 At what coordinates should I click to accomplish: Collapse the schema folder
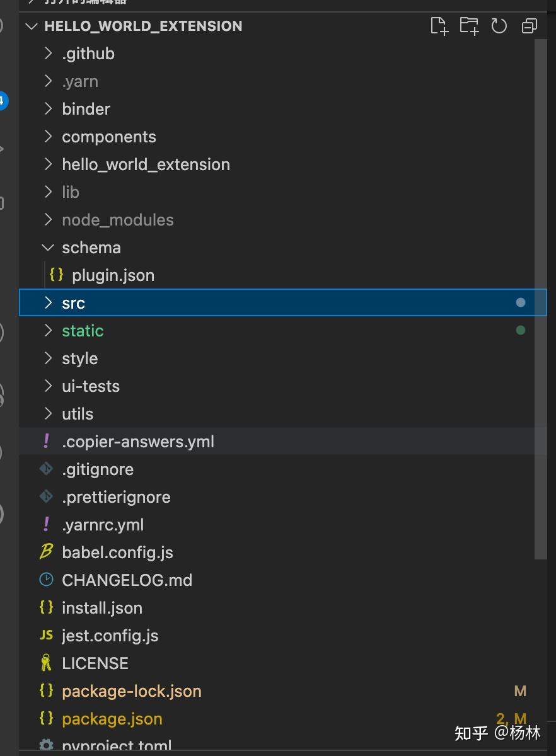(x=48, y=247)
